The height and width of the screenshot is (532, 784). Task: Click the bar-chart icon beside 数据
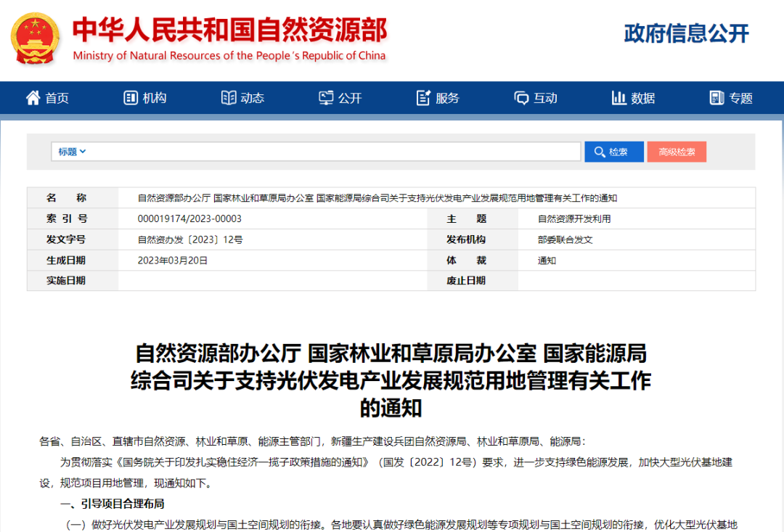click(x=618, y=98)
